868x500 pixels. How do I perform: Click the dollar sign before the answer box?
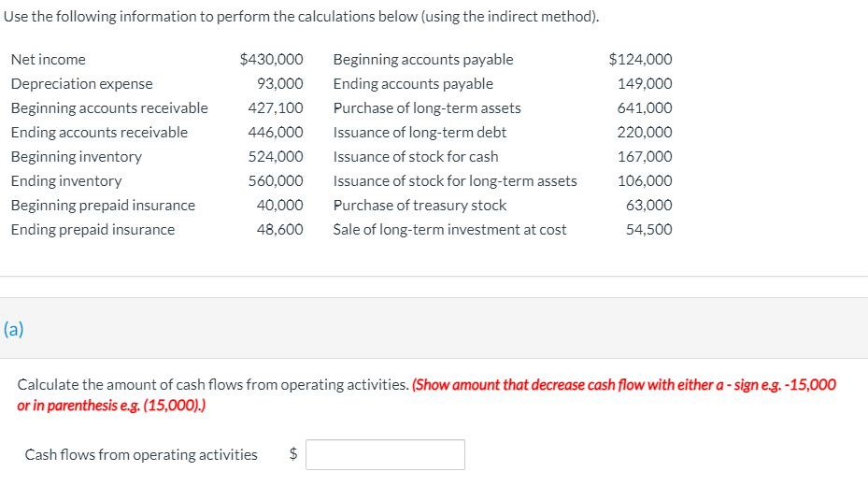(x=293, y=454)
